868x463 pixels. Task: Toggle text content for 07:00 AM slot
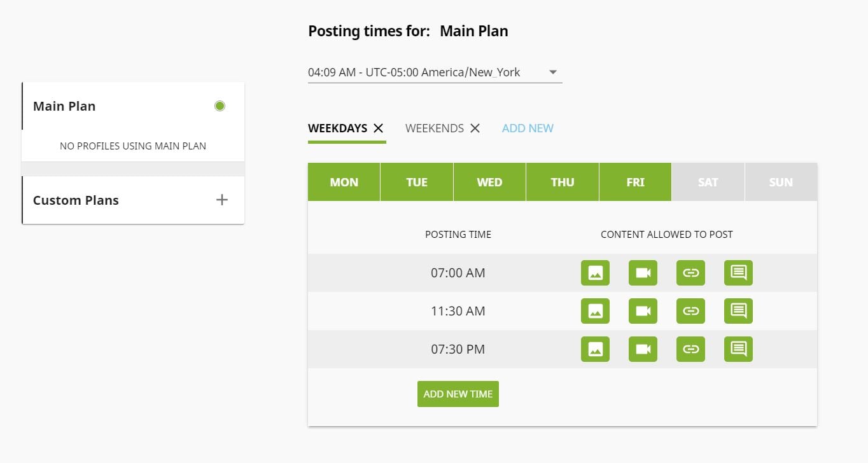coord(738,273)
